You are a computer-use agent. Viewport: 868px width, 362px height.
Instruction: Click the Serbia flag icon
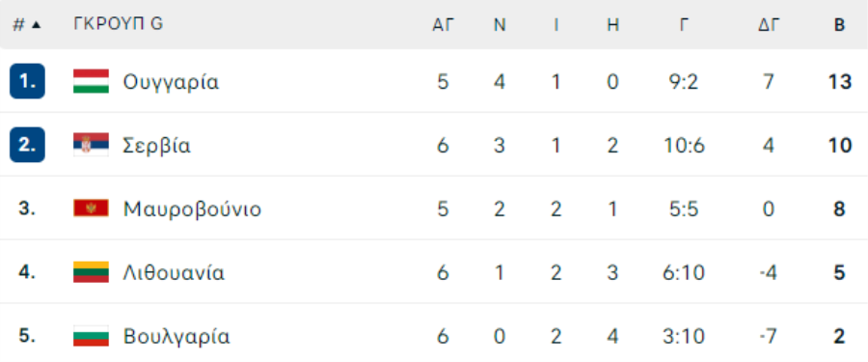(x=91, y=145)
